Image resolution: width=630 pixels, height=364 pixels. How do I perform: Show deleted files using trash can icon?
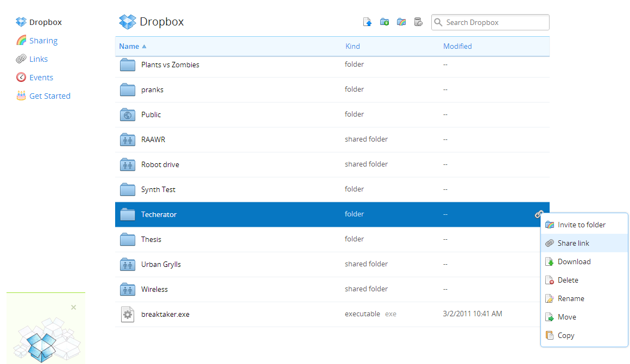418,22
